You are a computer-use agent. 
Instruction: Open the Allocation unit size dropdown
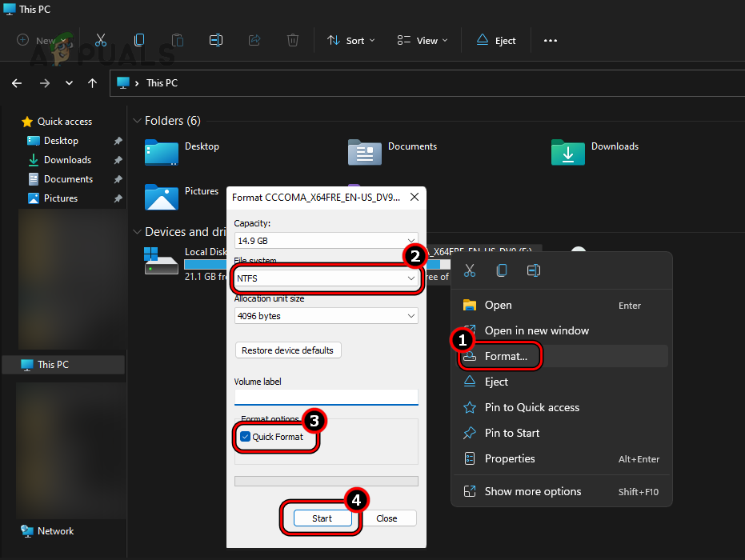(326, 315)
